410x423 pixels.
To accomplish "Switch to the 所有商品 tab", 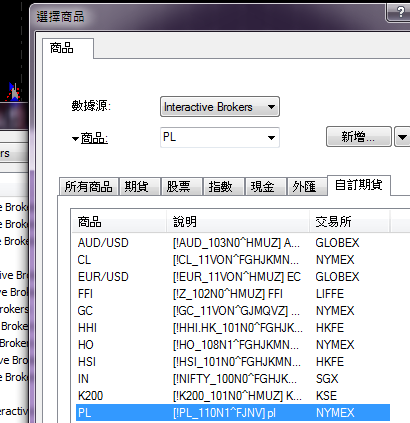I will pyautogui.click(x=88, y=186).
